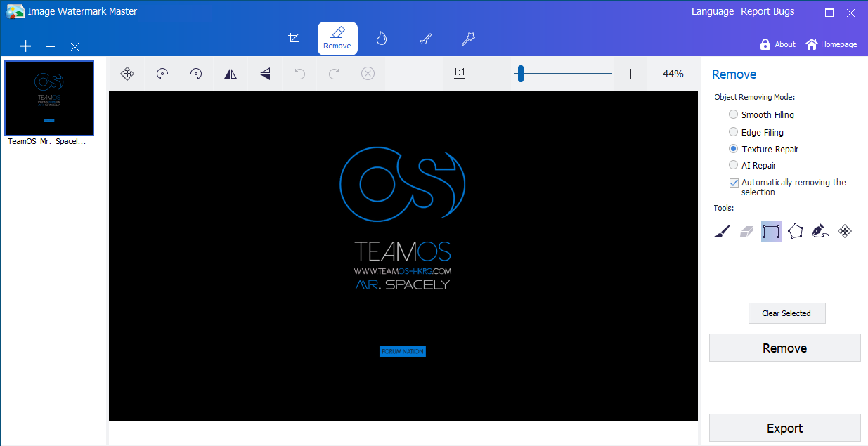
Task: Zoom in with the plus button
Action: pos(630,74)
